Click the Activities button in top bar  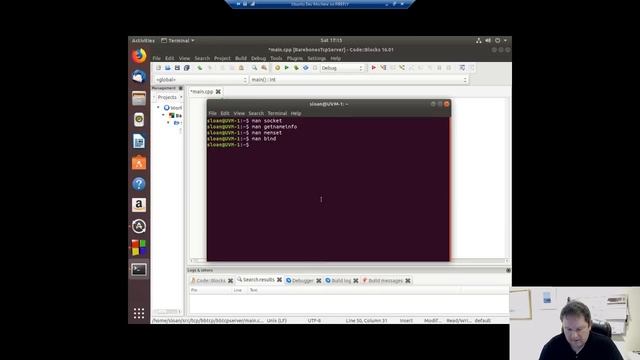143,40
